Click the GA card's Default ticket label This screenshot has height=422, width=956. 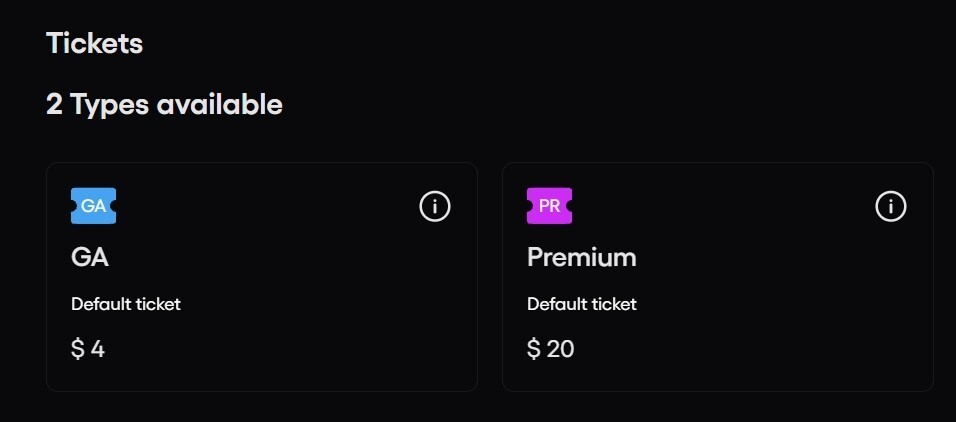coord(126,304)
